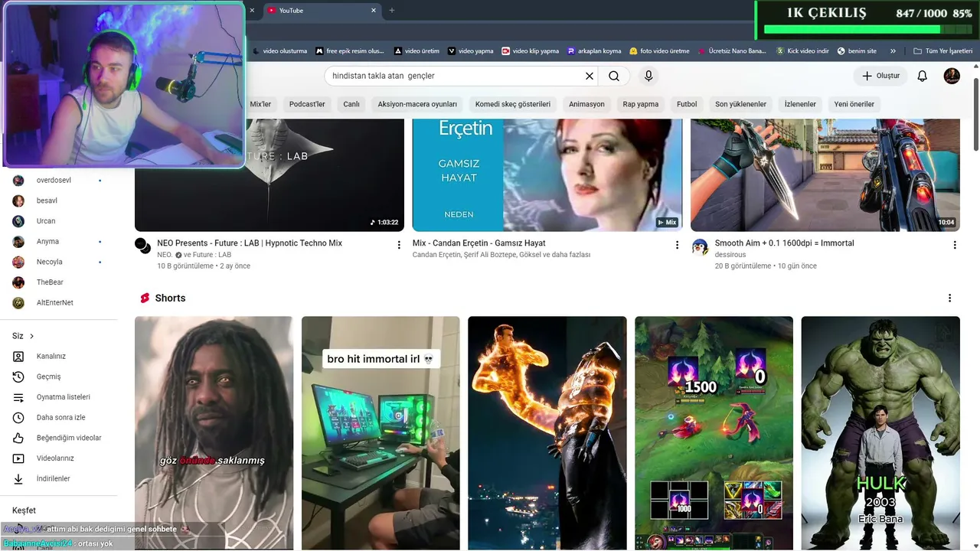This screenshot has width=980, height=551.
Task: Open the 'bro hit immortal irl' Short
Action: coord(381,433)
